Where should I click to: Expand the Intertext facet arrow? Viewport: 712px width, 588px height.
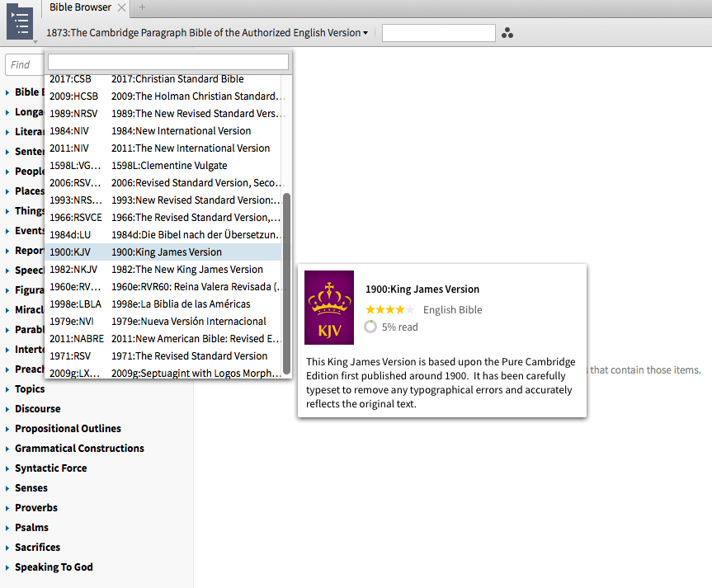tap(7, 350)
